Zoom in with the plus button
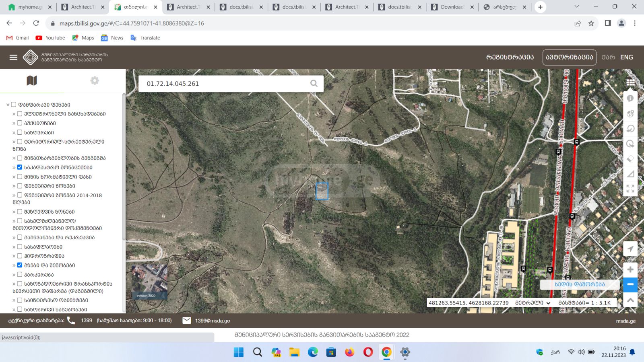Viewport: 644px width, 362px height. coord(630,269)
